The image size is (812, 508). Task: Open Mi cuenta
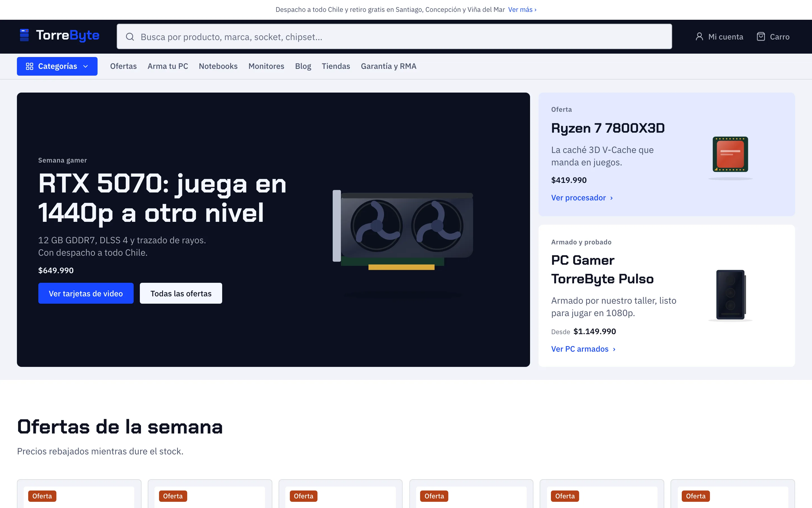click(719, 36)
